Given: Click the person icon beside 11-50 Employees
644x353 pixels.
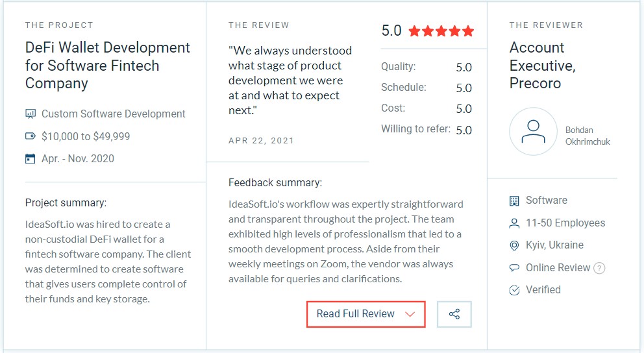Looking at the screenshot, I should coord(514,223).
